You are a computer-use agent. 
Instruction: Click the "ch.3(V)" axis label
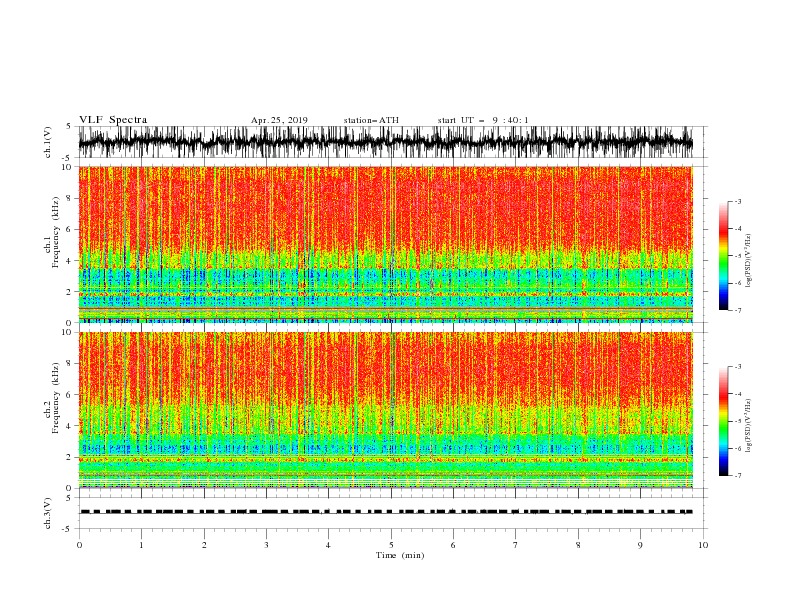[x=48, y=513]
